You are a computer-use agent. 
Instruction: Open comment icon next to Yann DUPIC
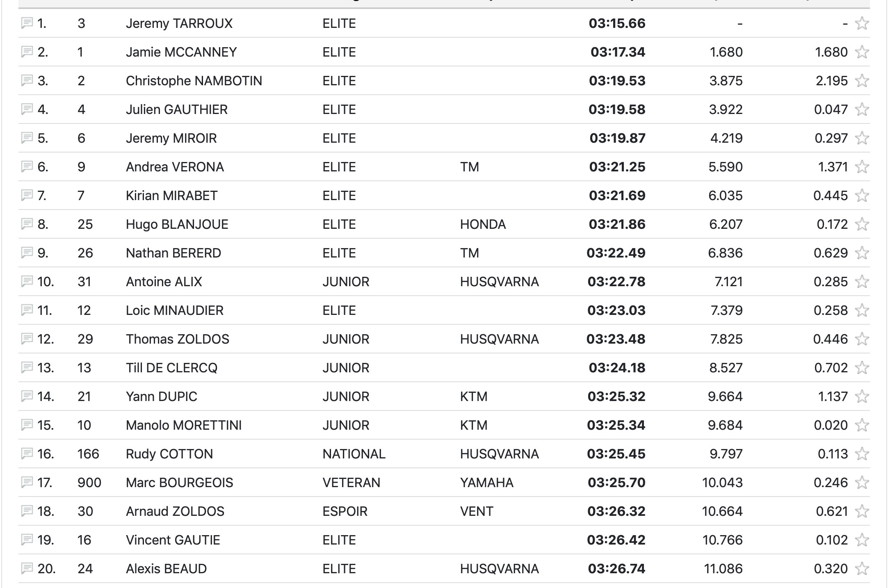[27, 396]
